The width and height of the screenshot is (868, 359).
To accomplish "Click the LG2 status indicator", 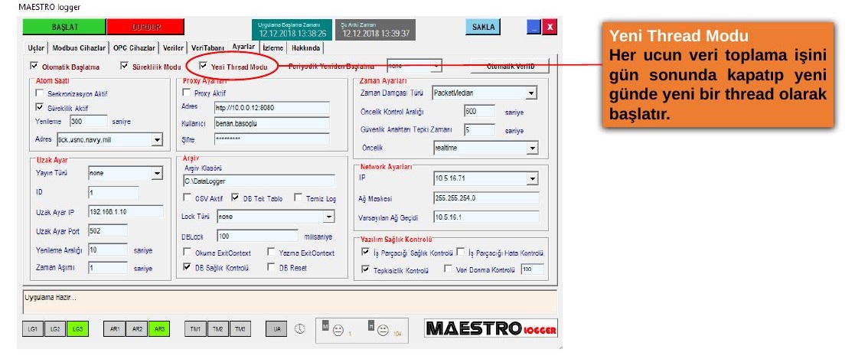I will click(x=55, y=329).
